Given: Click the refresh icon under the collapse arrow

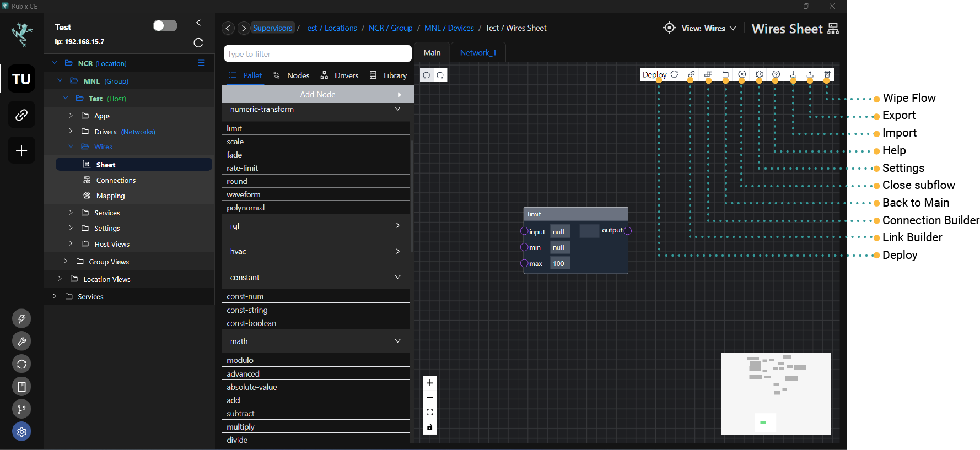Looking at the screenshot, I should click(x=198, y=42).
